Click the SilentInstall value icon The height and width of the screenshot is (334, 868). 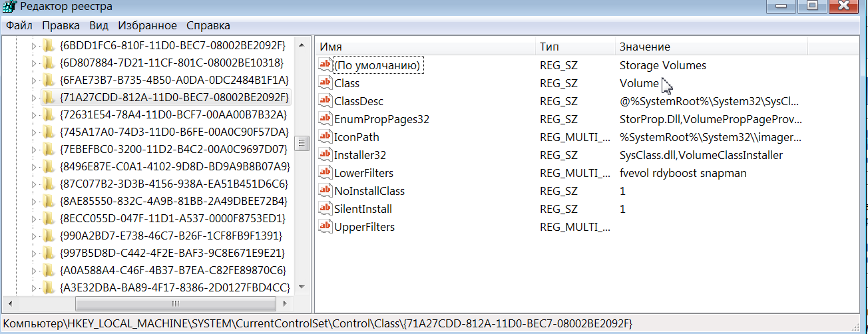pyautogui.click(x=325, y=209)
